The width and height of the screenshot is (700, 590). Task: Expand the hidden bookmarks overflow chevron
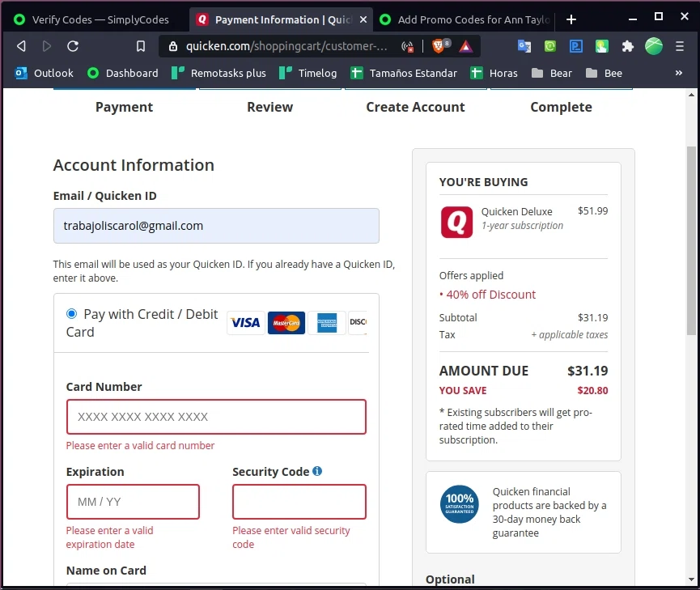click(x=678, y=73)
